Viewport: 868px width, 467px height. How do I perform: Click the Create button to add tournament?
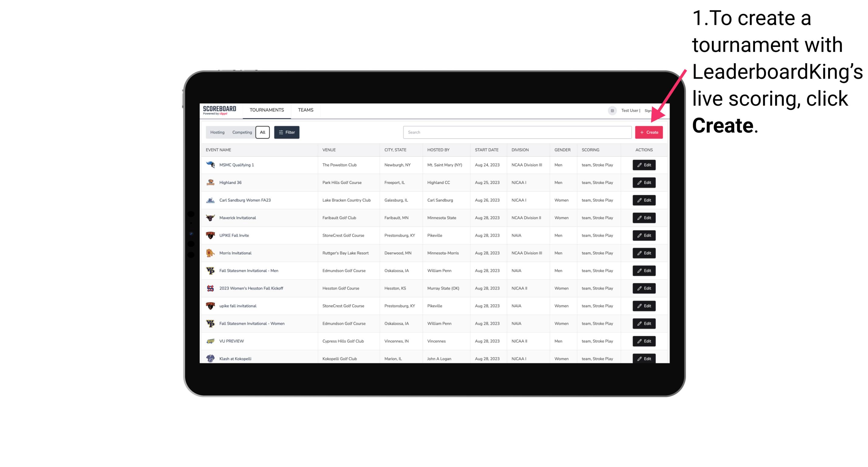coord(649,132)
